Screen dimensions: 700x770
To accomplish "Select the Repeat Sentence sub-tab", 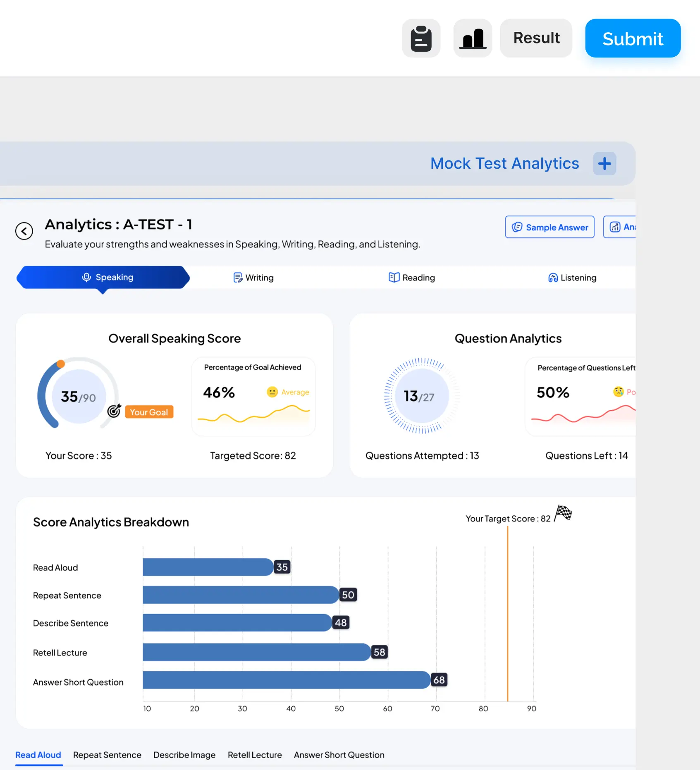I will pos(107,755).
